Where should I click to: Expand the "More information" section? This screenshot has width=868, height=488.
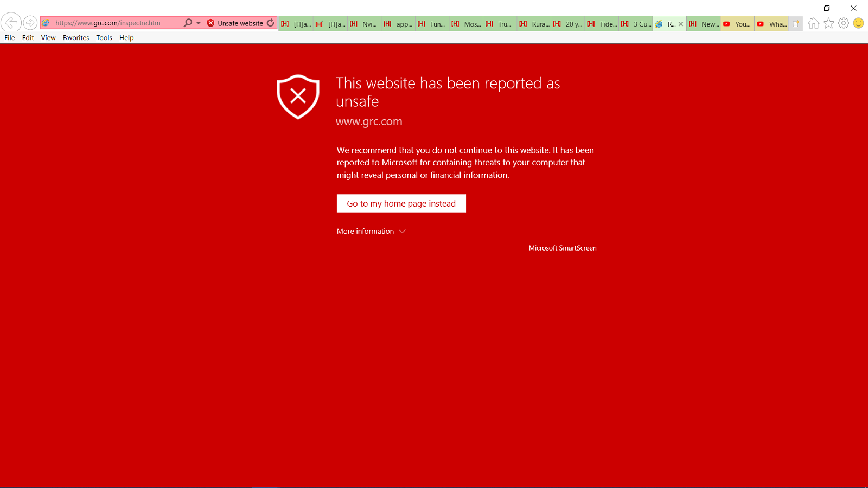click(371, 231)
